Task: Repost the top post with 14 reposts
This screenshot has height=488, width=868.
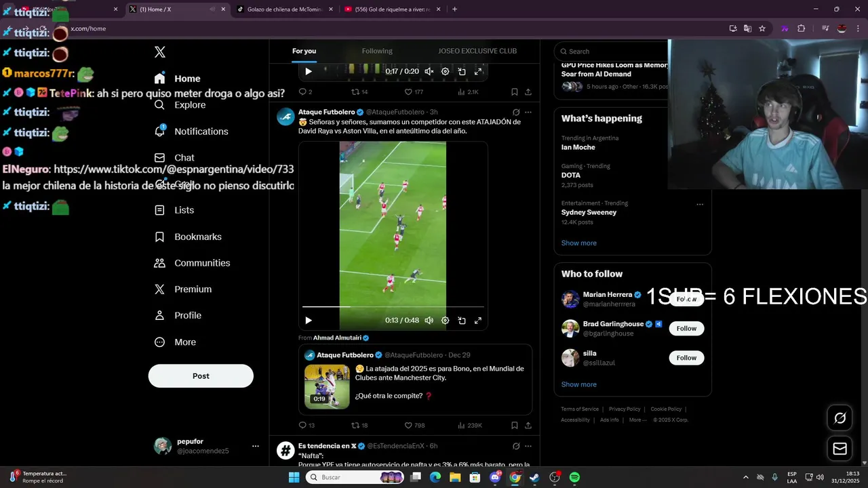Action: (x=359, y=92)
